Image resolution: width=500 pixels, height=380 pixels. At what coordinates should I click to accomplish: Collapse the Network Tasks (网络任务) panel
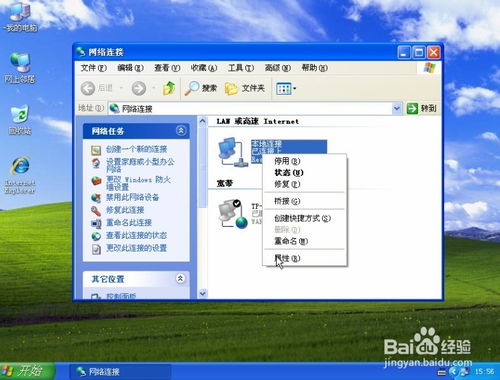[x=181, y=130]
